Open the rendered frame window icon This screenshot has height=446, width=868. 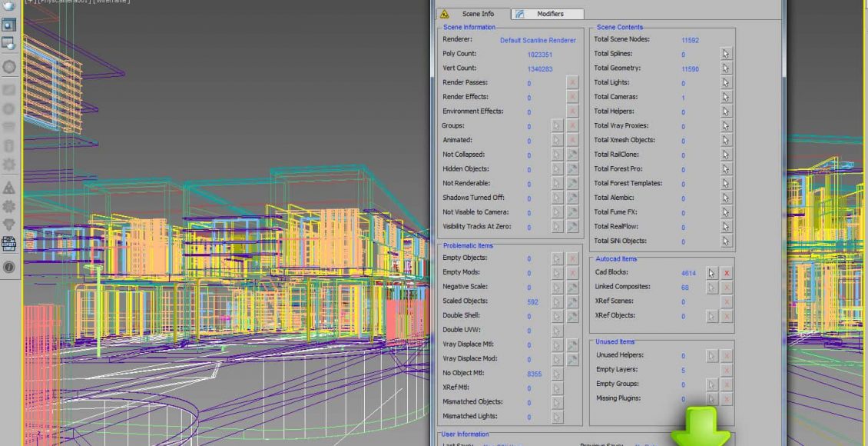[9, 24]
